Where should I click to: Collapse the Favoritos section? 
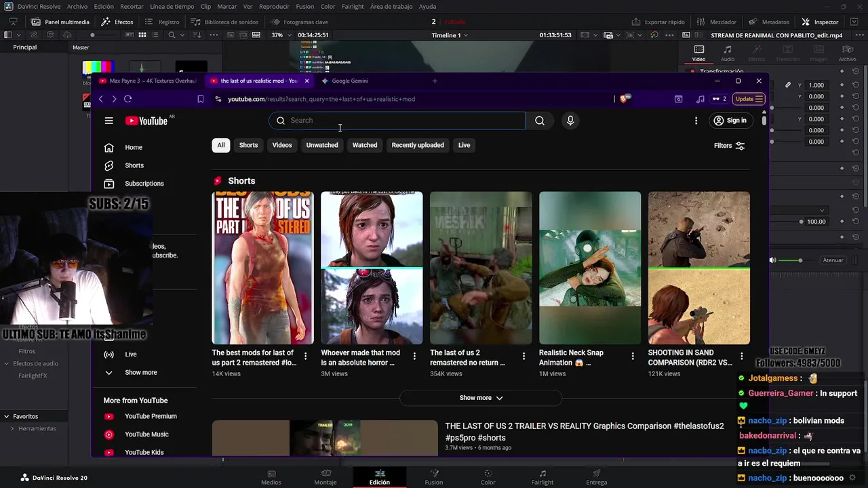(7, 416)
